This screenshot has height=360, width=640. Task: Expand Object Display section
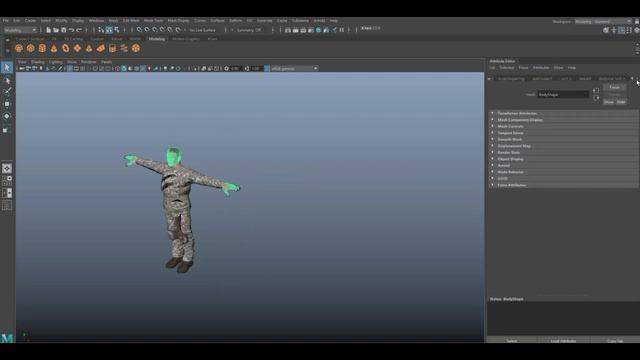tap(563, 159)
